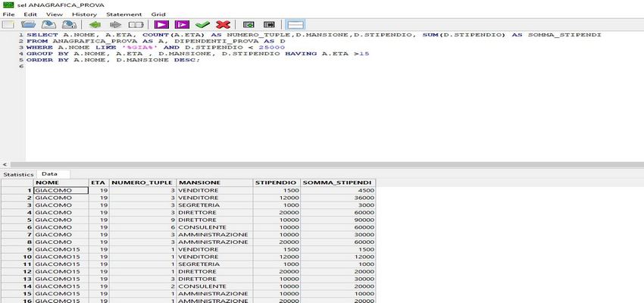Open the History menu
This screenshot has height=303, width=644.
[x=84, y=14]
